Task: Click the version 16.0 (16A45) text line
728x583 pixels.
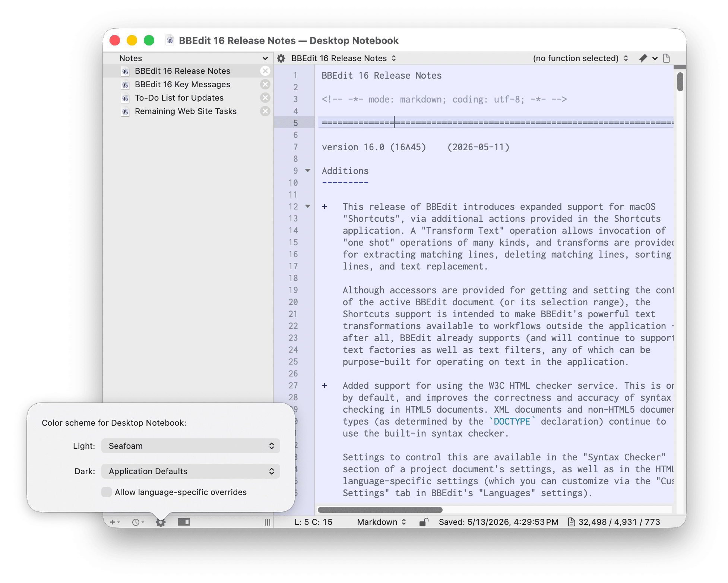Action: coord(374,147)
